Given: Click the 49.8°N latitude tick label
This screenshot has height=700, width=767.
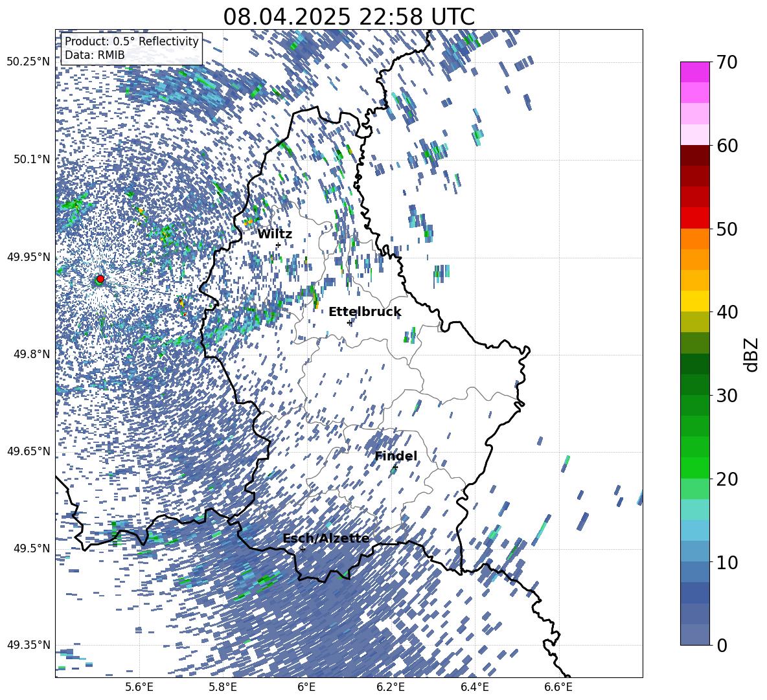Looking at the screenshot, I should [x=32, y=354].
